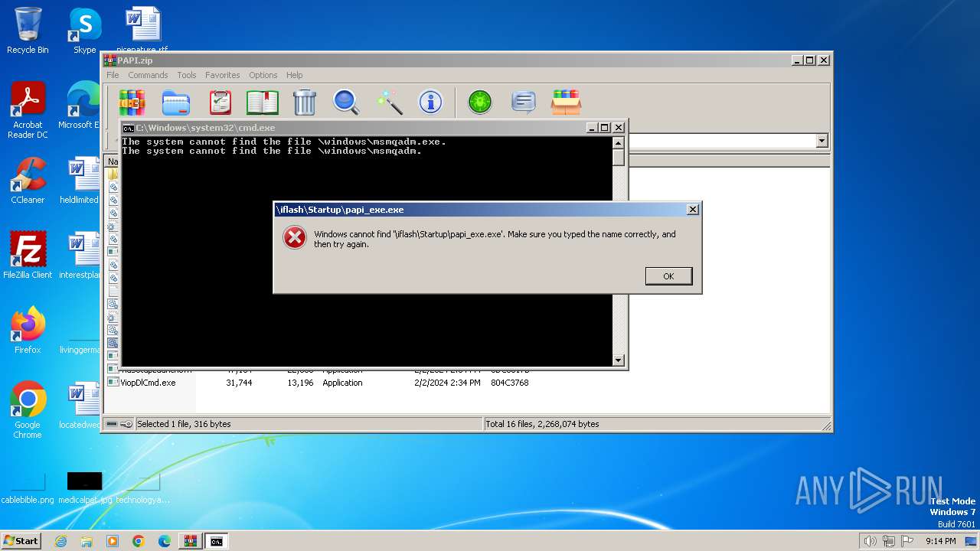Open the CCleaner desktop shortcut
Viewport: 980px width, 551px height.
28,181
